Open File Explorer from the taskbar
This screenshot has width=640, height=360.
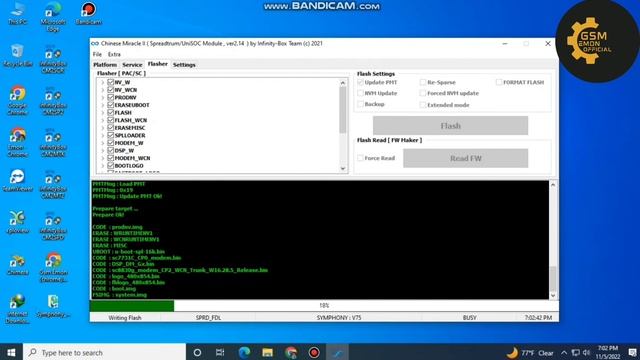(x=267, y=352)
